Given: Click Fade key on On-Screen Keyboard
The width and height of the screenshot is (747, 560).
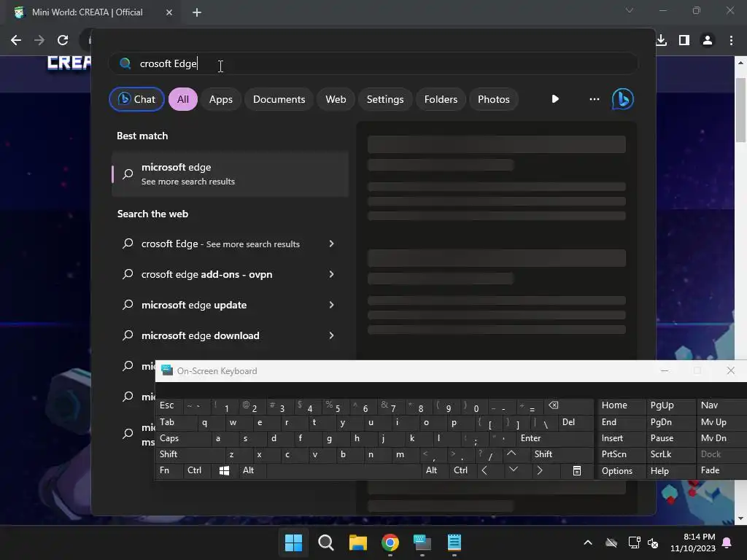Looking at the screenshot, I should click(721, 470).
